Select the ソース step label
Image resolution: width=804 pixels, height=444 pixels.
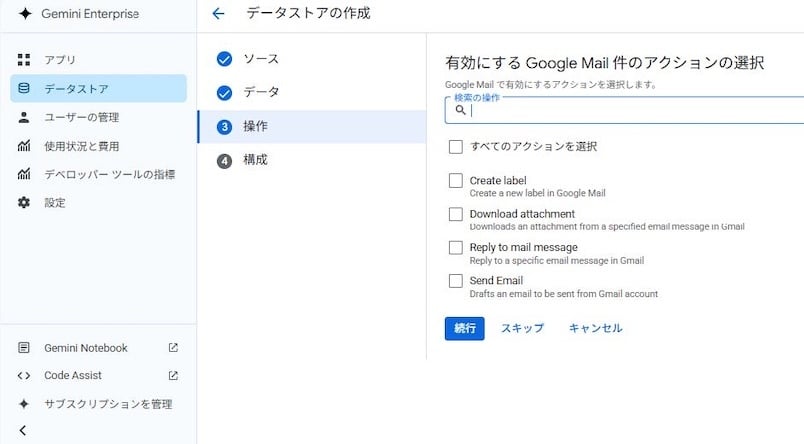262,59
